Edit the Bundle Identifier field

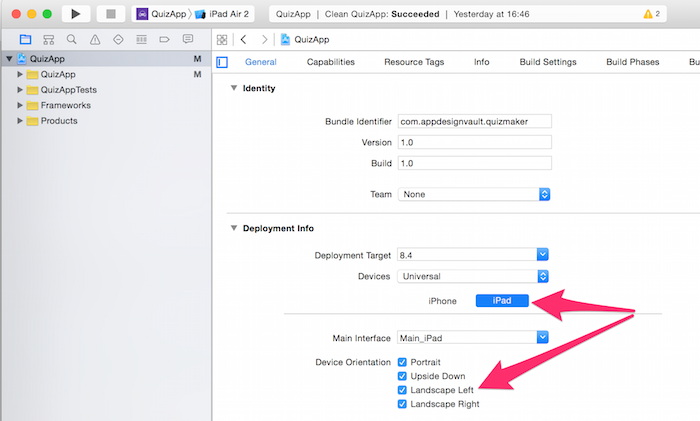click(x=475, y=121)
